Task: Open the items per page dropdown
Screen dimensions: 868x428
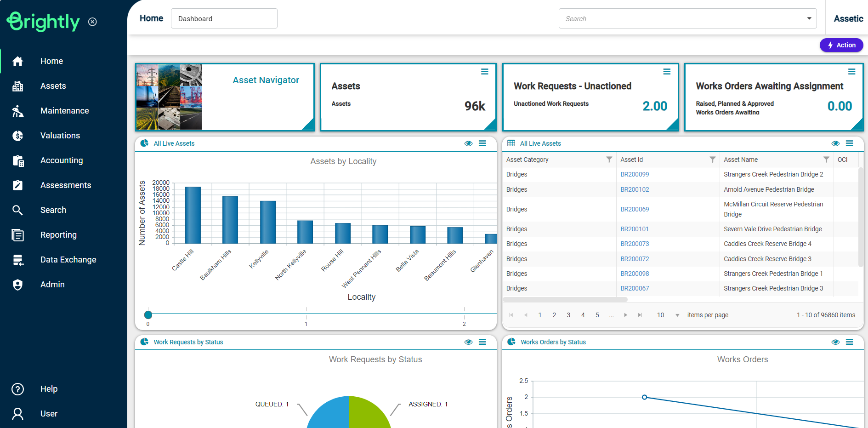Action: [x=677, y=315]
